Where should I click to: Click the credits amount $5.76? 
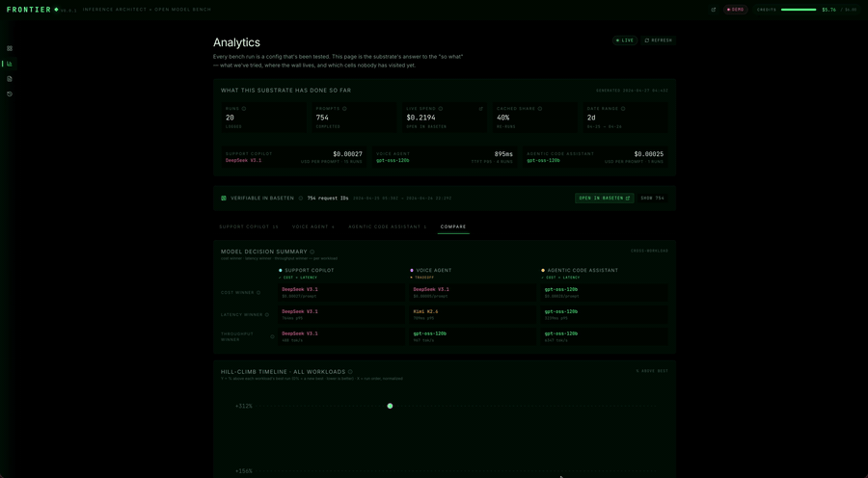tap(829, 10)
